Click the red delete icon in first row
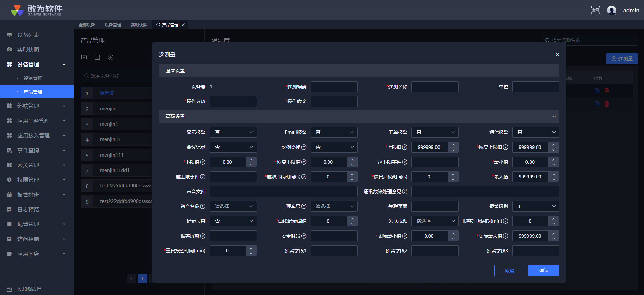The height and width of the screenshot is (295, 644). 607,91
